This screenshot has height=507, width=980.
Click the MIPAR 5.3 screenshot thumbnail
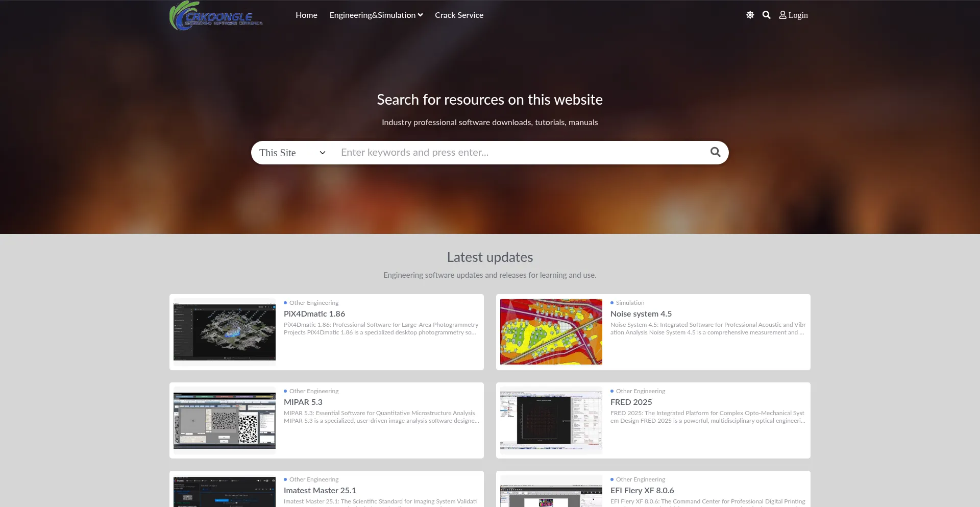pos(225,420)
